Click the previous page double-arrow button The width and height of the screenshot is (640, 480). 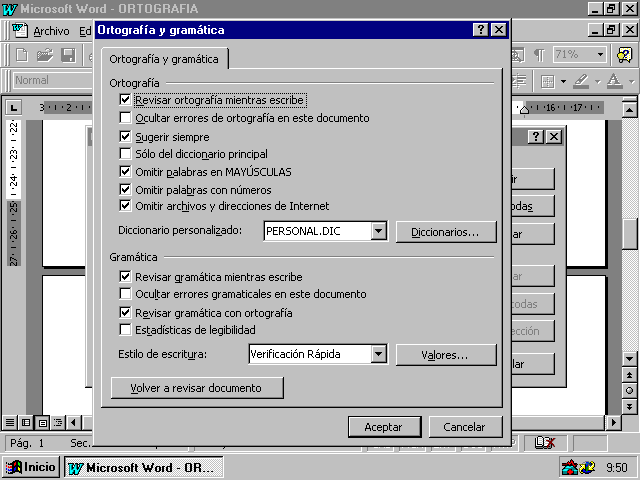629,375
